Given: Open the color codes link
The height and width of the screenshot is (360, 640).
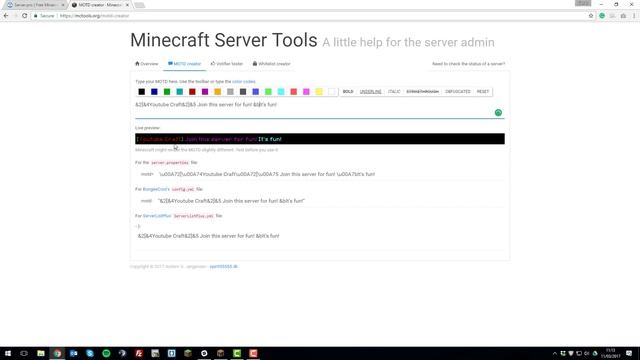Looking at the screenshot, I should coord(244,82).
